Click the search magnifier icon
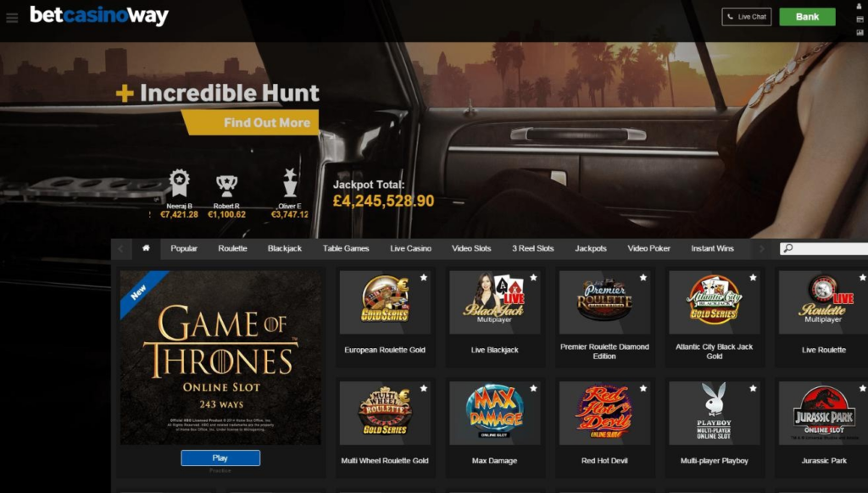Screen dimensions: 868x493 point(788,248)
